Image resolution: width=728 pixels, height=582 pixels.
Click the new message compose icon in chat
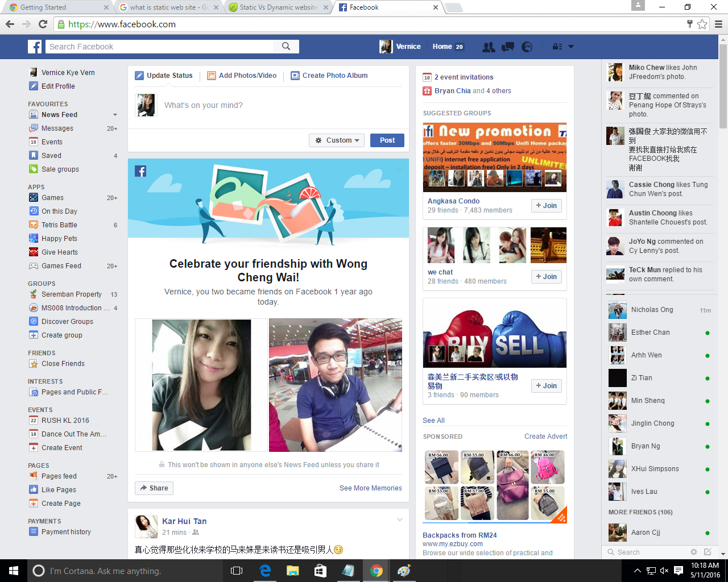[708, 552]
